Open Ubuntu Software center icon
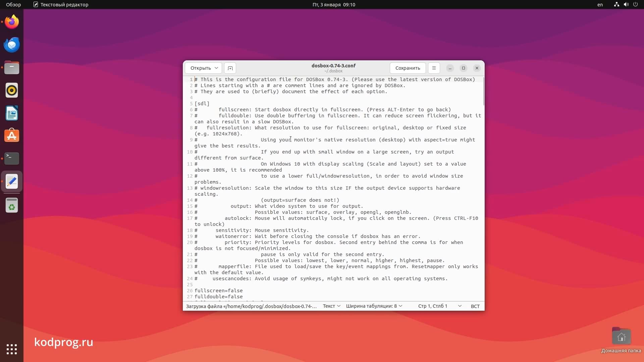The height and width of the screenshot is (362, 644). pos(12,136)
